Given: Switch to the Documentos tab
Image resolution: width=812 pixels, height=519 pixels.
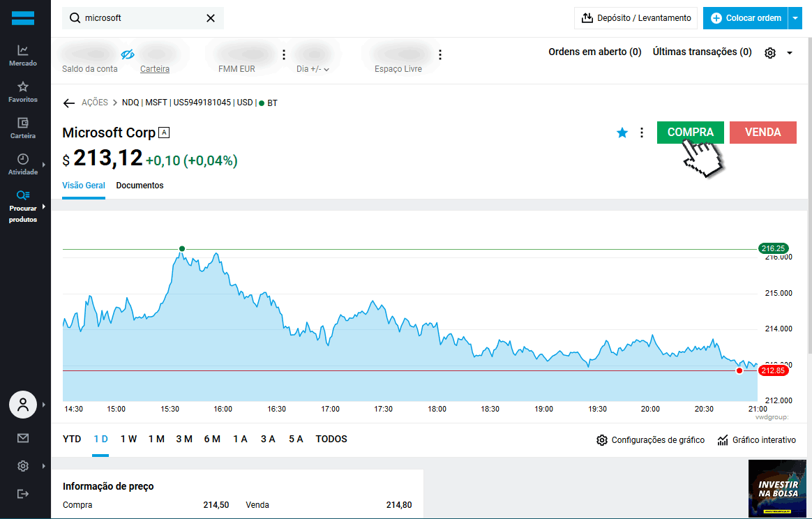Looking at the screenshot, I should click(x=140, y=186).
